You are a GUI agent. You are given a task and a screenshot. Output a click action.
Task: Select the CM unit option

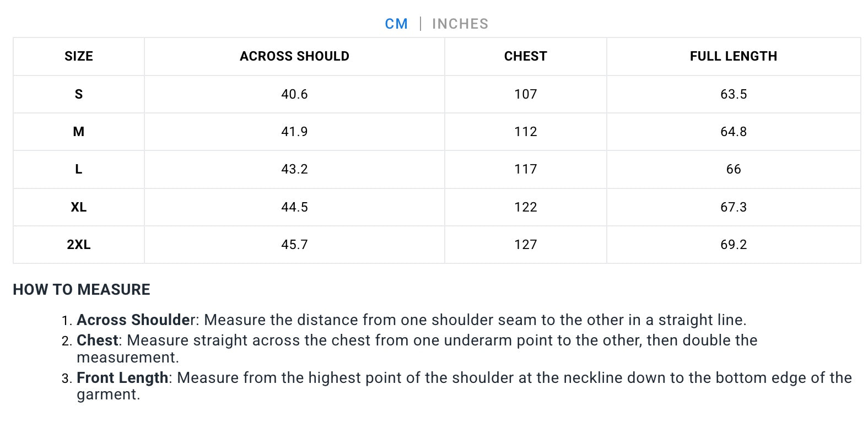coord(396,24)
